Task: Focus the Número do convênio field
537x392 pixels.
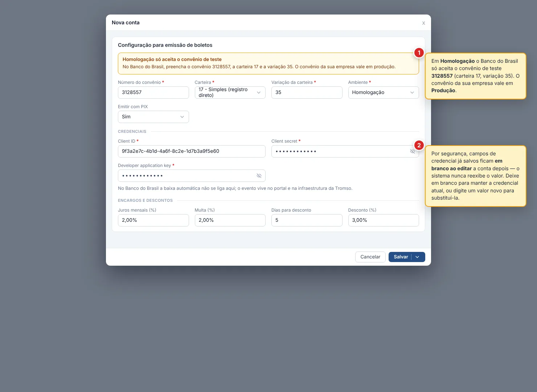Action: (153, 93)
